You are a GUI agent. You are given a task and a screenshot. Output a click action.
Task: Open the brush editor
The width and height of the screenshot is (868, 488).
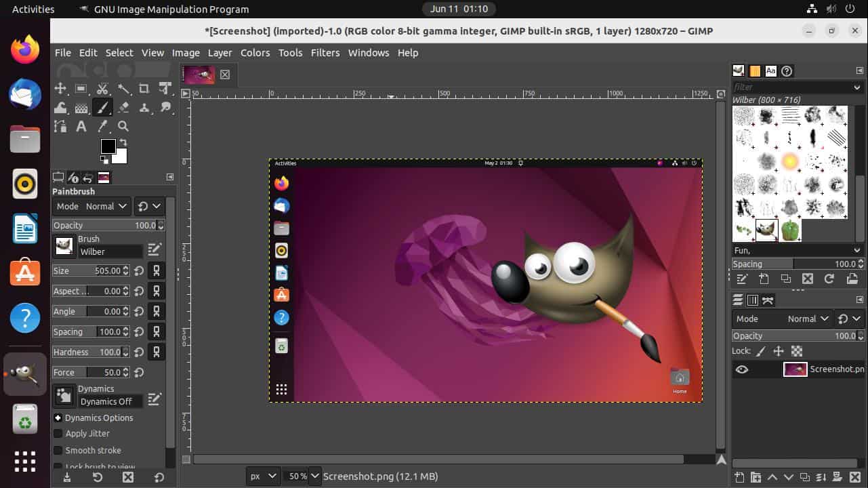pos(154,249)
